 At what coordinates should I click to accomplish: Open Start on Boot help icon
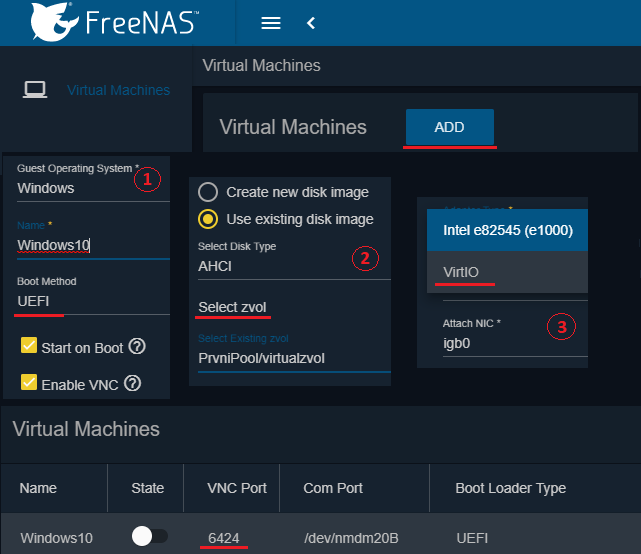137,347
